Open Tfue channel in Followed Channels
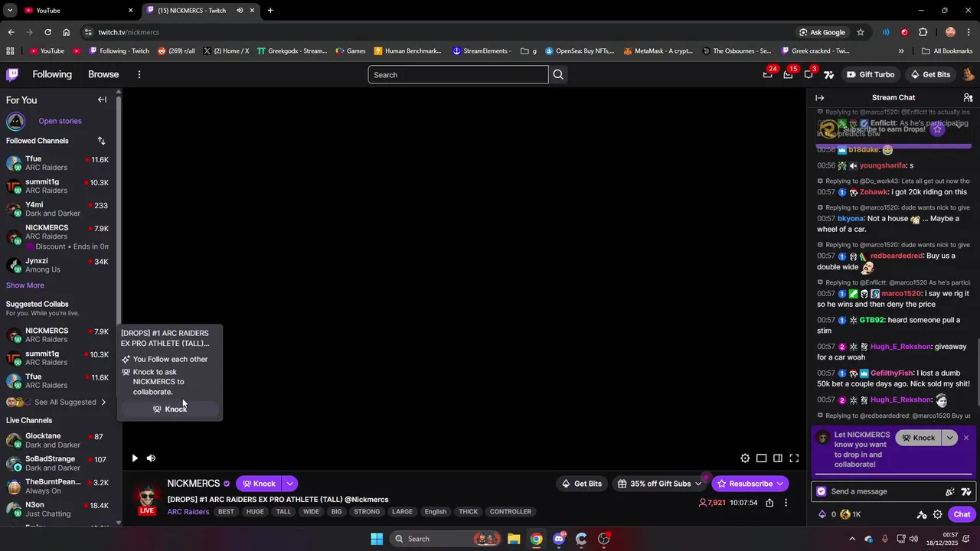Screen dimensions: 980x551 (57, 164)
